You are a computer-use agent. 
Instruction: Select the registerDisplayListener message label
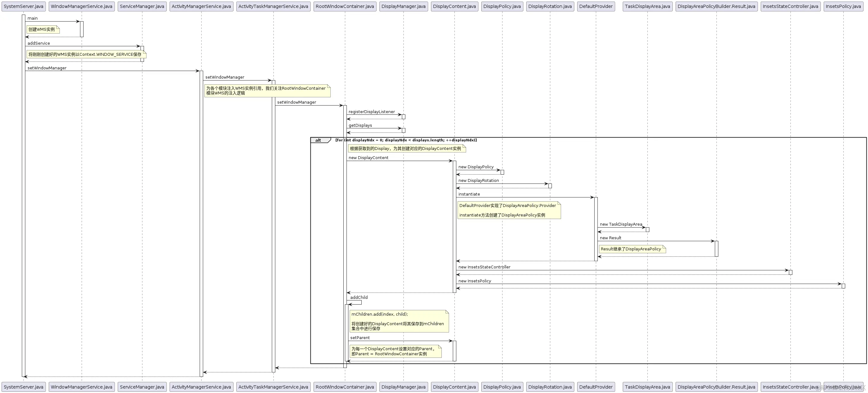pos(372,112)
